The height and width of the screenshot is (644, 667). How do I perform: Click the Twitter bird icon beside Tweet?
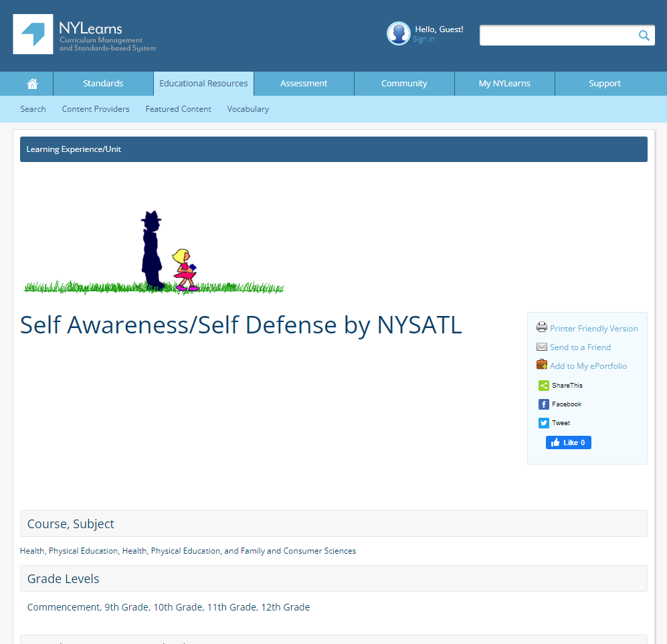(543, 422)
